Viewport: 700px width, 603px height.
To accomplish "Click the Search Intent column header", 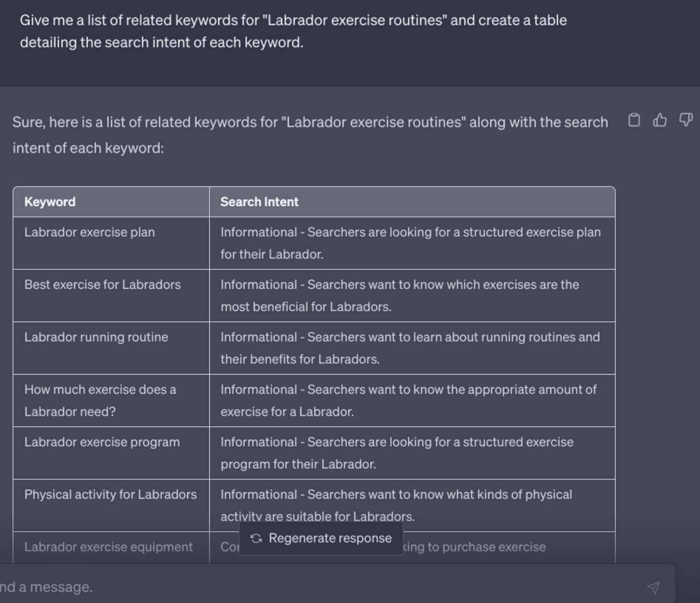I will coord(259,202).
